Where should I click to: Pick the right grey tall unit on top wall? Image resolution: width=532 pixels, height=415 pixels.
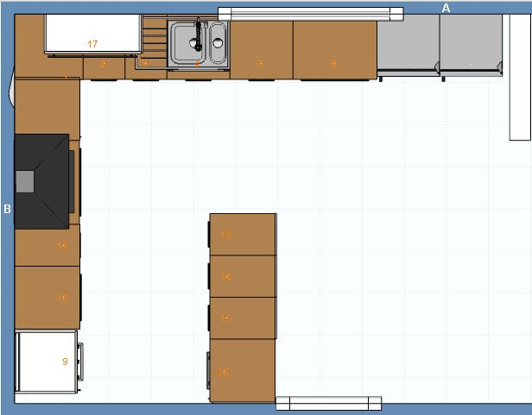pos(470,43)
